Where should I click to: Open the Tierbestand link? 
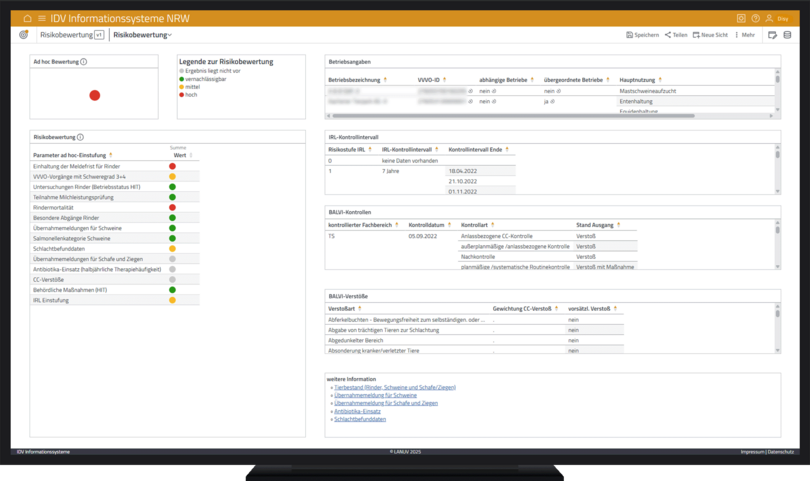[394, 388]
